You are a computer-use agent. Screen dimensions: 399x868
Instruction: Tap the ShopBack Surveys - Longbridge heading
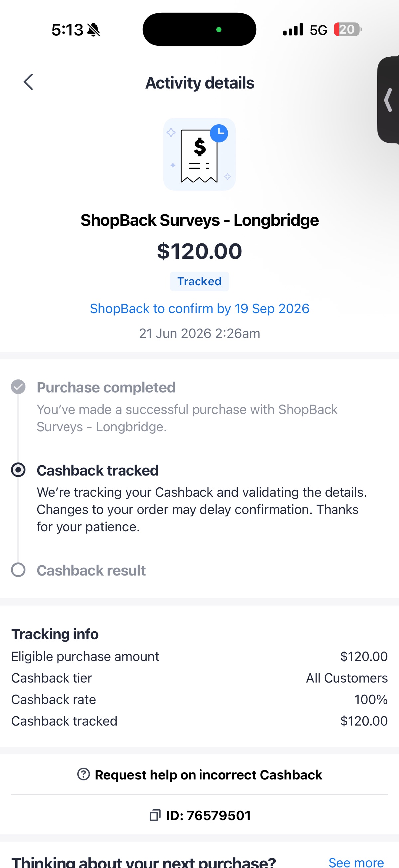[x=200, y=220]
